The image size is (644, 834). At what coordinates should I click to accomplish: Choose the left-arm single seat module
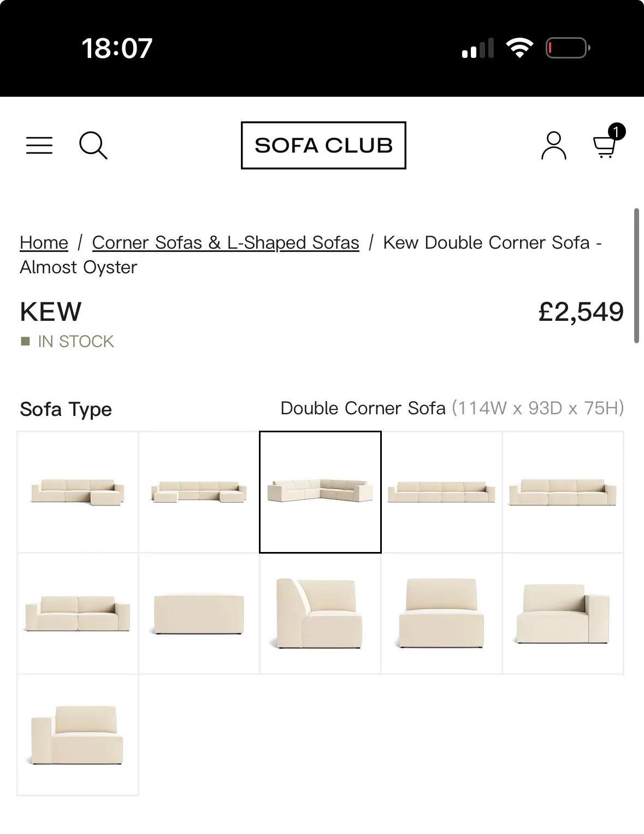pyautogui.click(x=78, y=735)
